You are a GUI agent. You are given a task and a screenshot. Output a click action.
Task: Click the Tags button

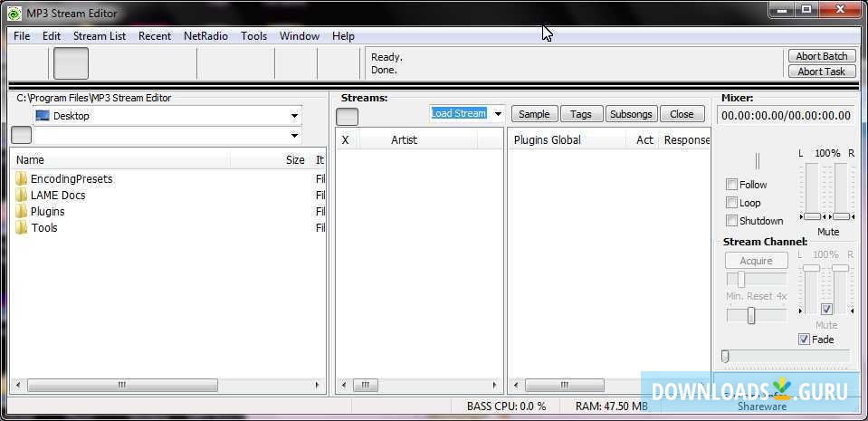(581, 114)
